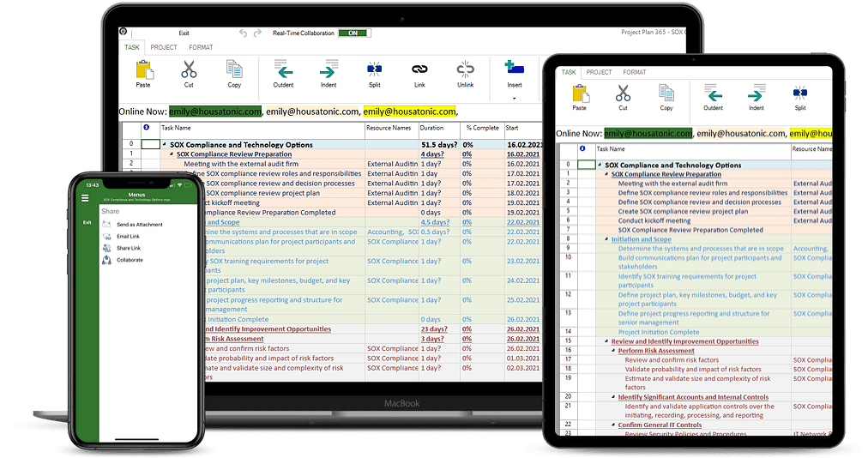868x458 pixels.
Task: Tap the Share Link option on the iPhone
Action: (129, 248)
